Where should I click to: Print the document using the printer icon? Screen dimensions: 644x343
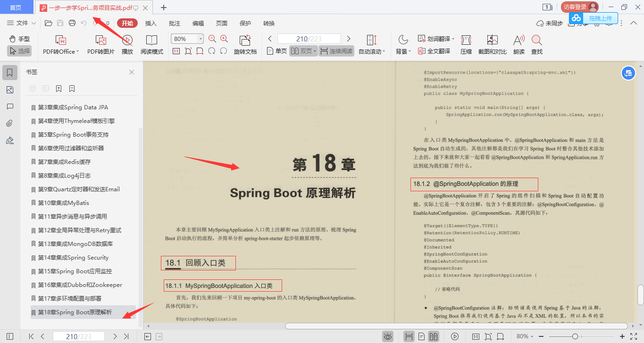[x=72, y=23]
